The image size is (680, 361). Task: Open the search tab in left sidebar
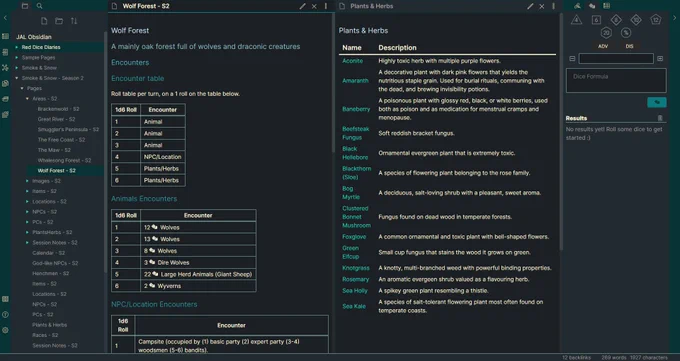click(x=39, y=6)
